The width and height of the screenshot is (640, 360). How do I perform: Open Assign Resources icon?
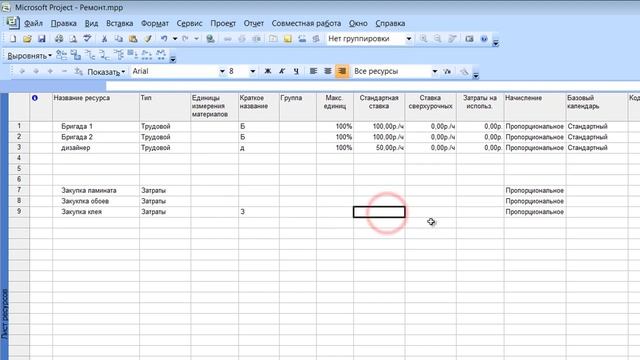302,39
